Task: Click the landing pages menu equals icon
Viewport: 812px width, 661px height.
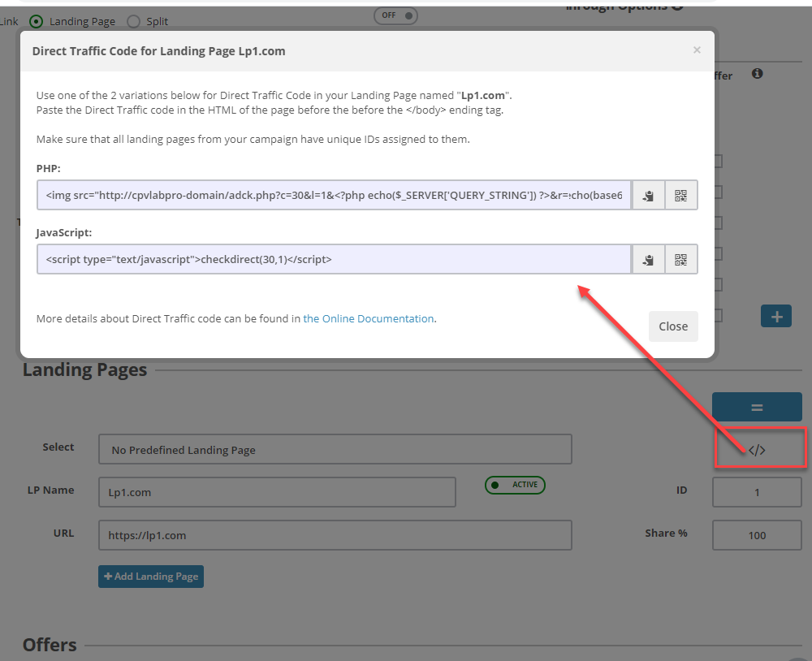Action: tap(757, 406)
